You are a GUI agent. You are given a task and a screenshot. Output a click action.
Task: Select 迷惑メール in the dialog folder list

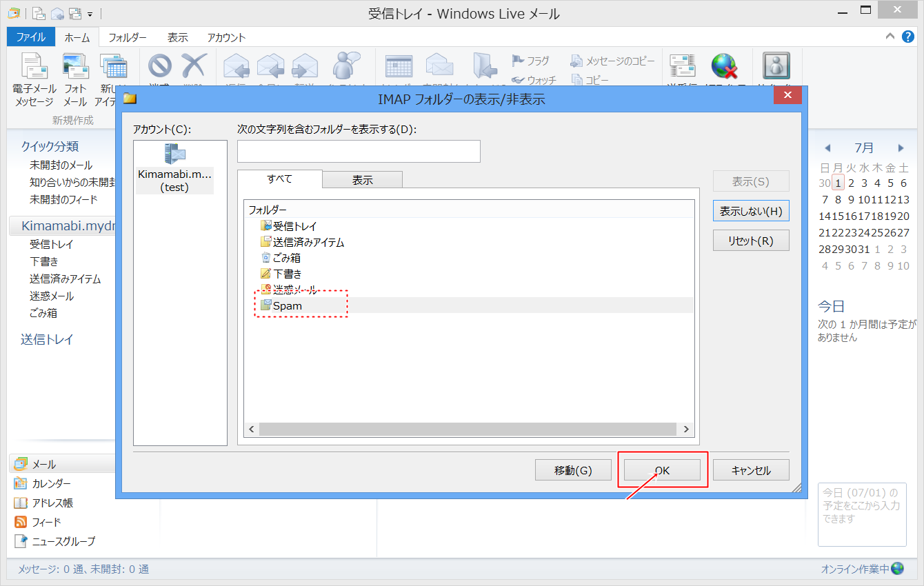(289, 290)
